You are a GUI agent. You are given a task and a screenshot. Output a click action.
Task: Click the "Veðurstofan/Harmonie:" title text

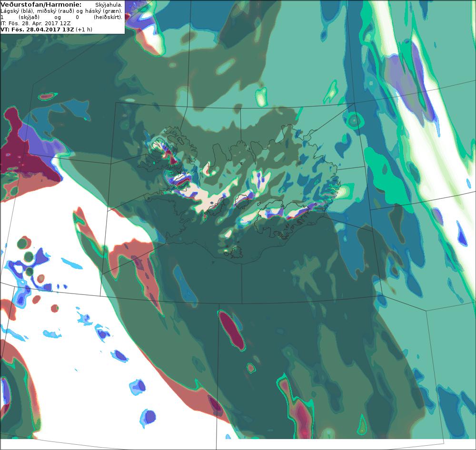(x=41, y=5)
